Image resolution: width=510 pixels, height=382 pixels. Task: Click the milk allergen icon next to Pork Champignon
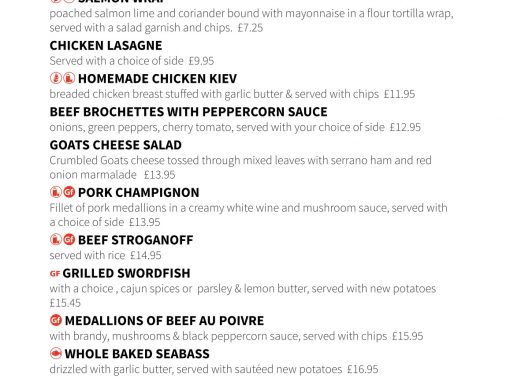click(56, 192)
